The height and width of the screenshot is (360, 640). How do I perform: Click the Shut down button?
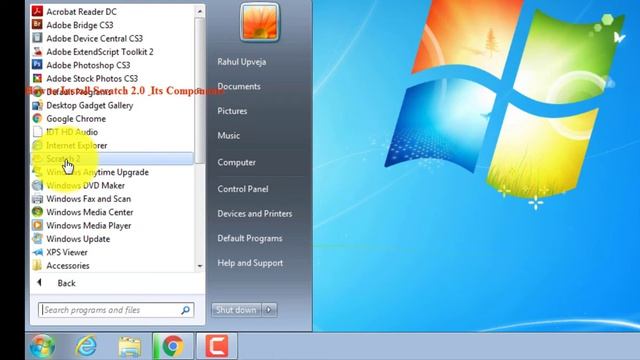[236, 310]
